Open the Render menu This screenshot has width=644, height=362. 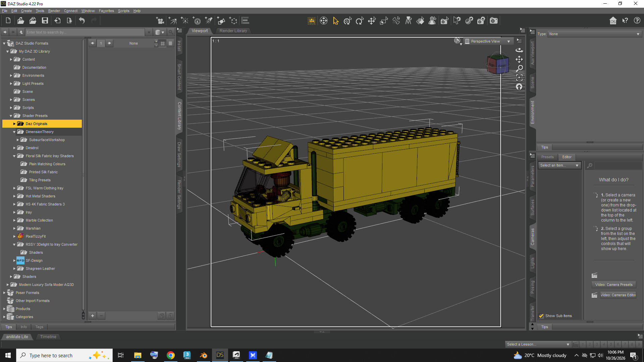coord(54,11)
